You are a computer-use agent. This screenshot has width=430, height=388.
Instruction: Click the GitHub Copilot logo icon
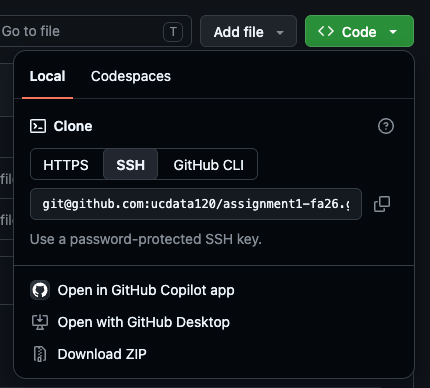click(x=40, y=290)
